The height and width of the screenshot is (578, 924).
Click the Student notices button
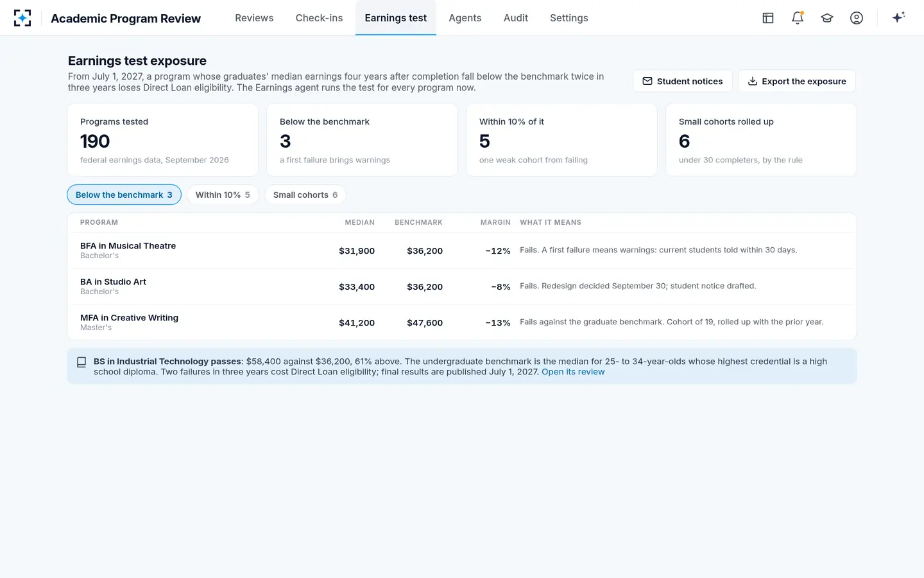coord(683,81)
